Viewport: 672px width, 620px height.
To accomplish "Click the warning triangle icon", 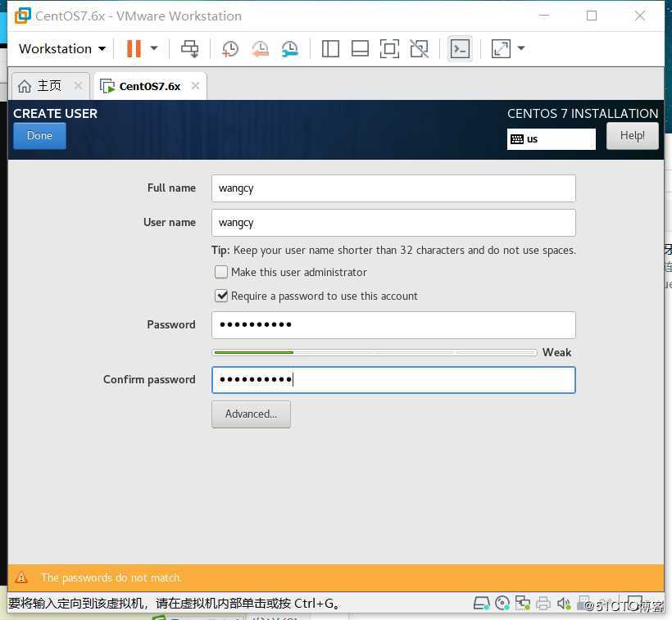I will click(x=21, y=577).
